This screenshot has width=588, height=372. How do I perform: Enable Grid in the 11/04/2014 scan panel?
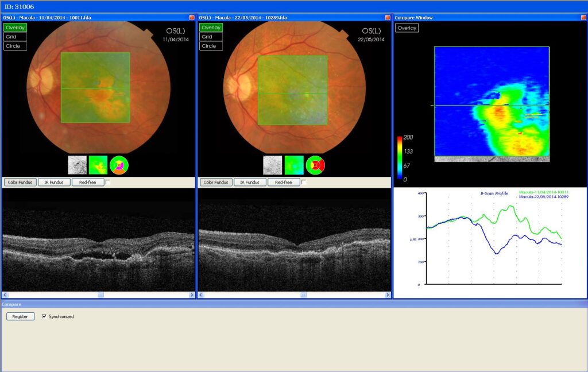tap(15, 37)
